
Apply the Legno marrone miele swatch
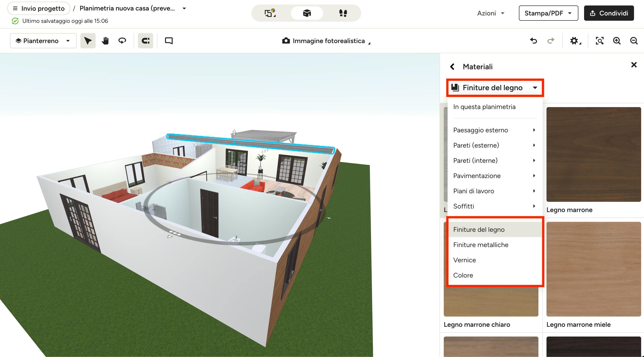[594, 269]
